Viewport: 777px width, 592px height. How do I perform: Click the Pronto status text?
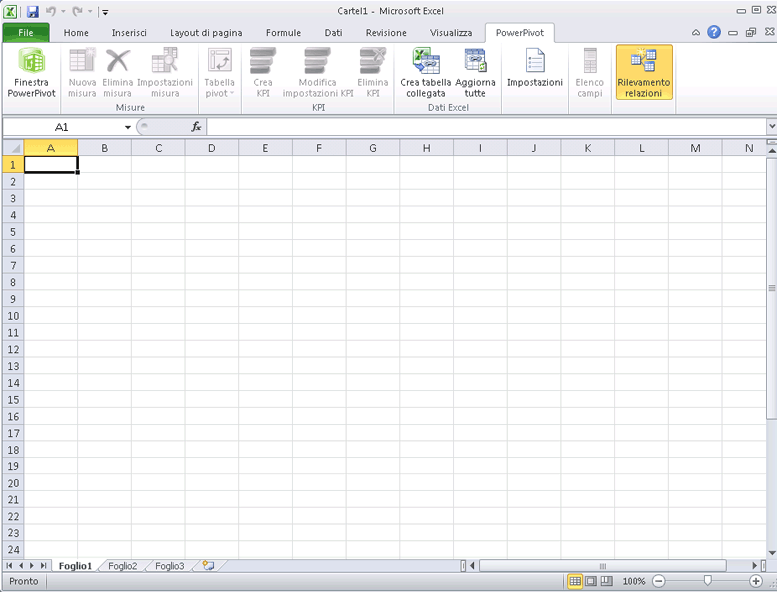[x=23, y=581]
